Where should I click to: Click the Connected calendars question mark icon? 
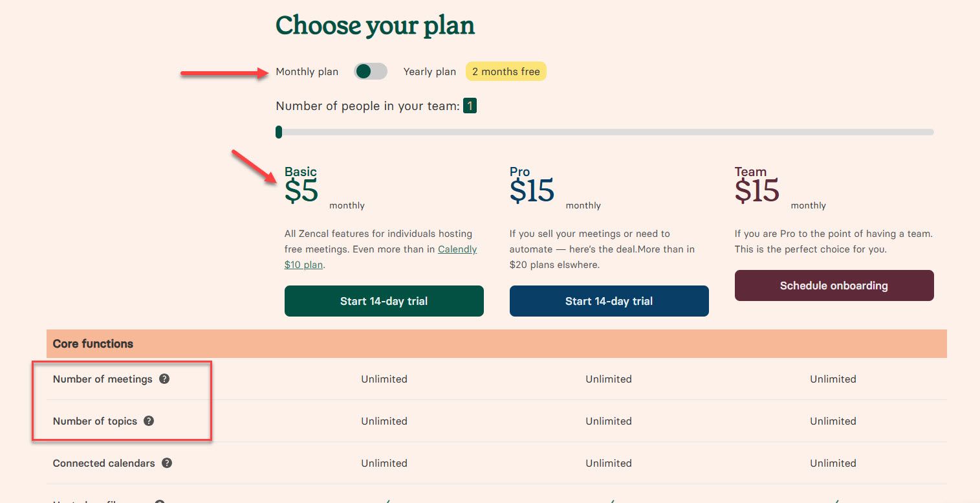tap(167, 463)
